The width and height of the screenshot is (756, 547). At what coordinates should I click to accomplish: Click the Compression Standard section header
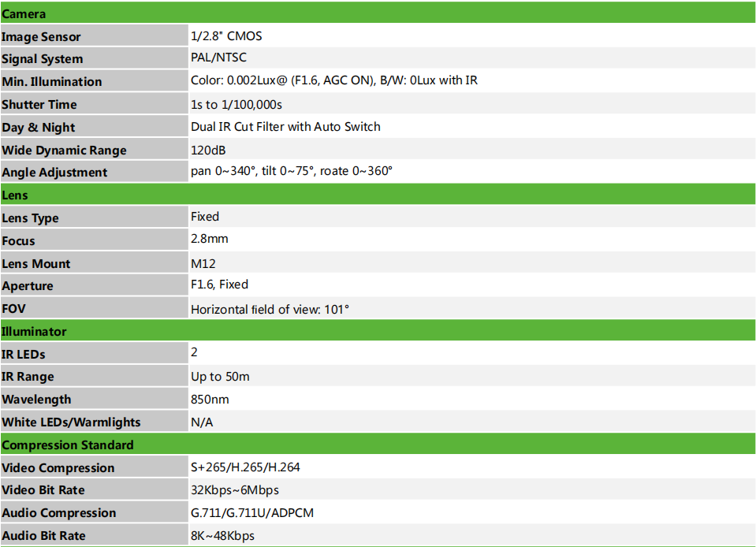[378, 444]
